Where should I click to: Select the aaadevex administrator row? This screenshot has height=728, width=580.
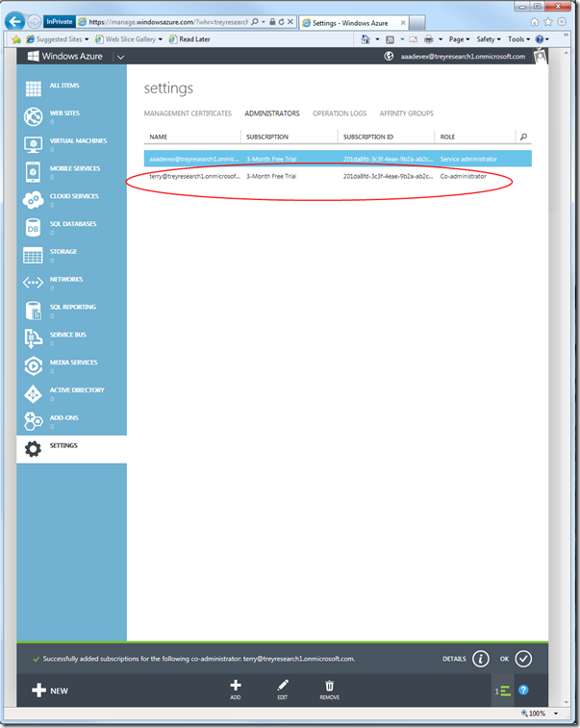click(338, 159)
